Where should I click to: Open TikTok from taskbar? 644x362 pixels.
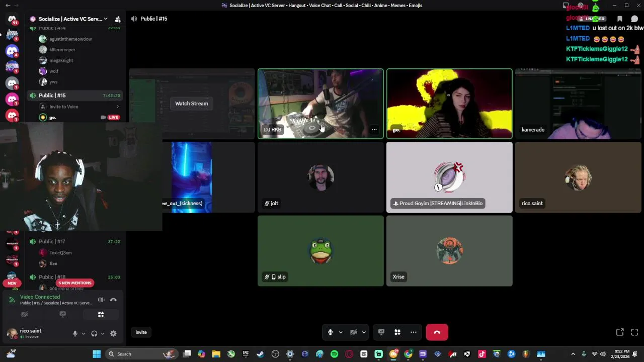tap(482, 354)
